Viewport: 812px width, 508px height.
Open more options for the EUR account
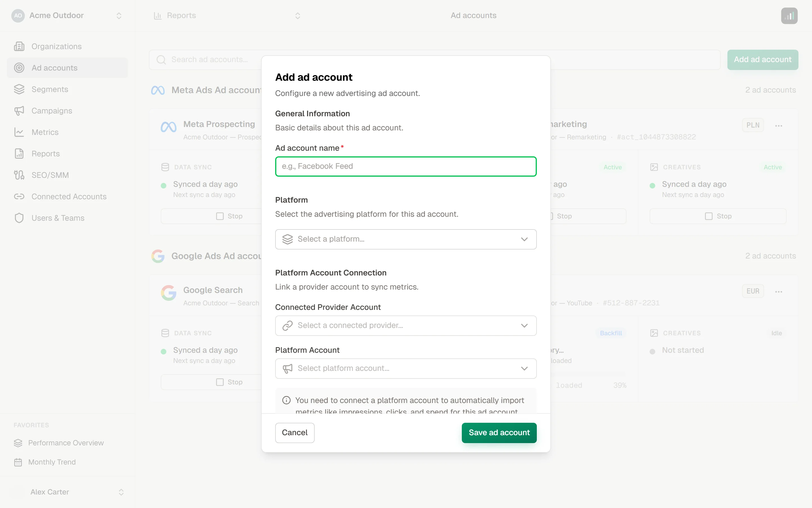point(779,292)
